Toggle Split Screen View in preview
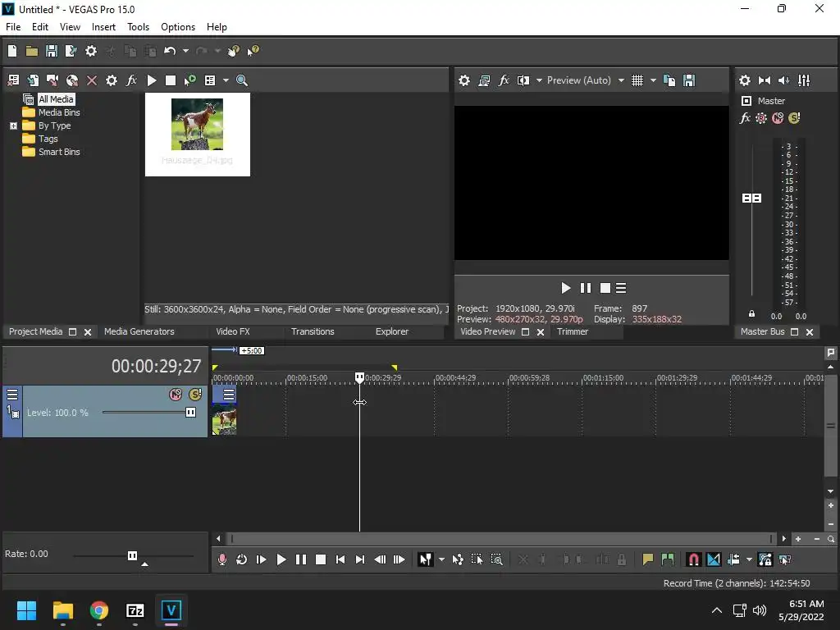This screenshot has height=630, width=840. pos(523,80)
